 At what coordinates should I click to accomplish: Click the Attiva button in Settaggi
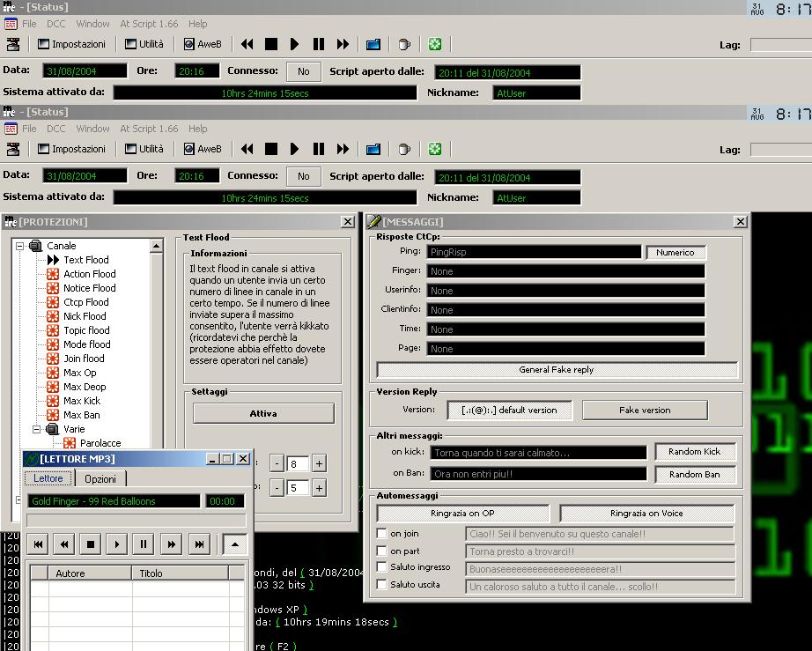pyautogui.click(x=263, y=413)
